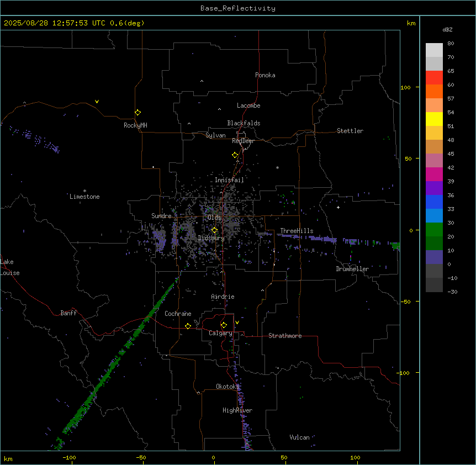Viewport: 476px width, 465px height.
Task: Click the Airdrie city label
Action: pyautogui.click(x=223, y=297)
